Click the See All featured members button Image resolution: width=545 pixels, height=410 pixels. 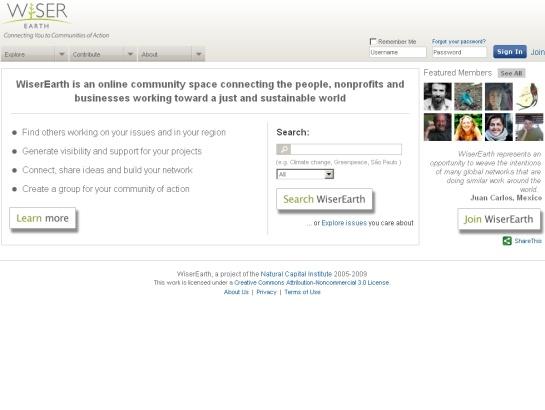coord(511,73)
